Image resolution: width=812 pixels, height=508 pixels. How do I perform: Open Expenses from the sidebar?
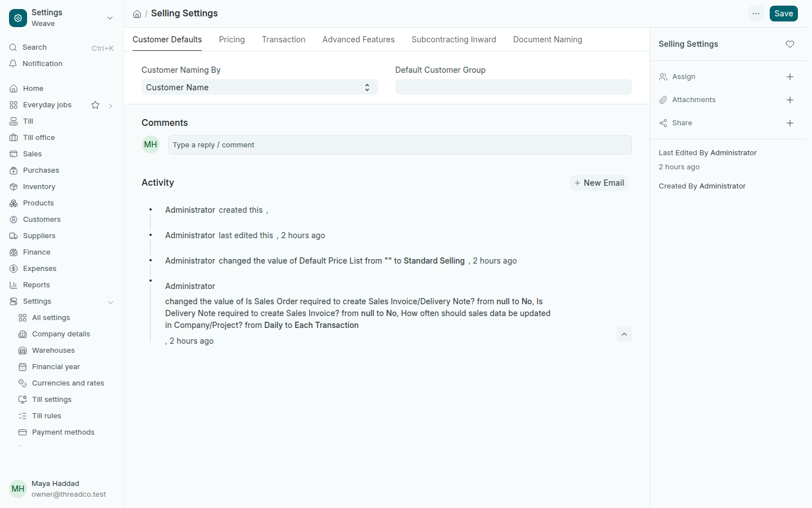click(61, 269)
